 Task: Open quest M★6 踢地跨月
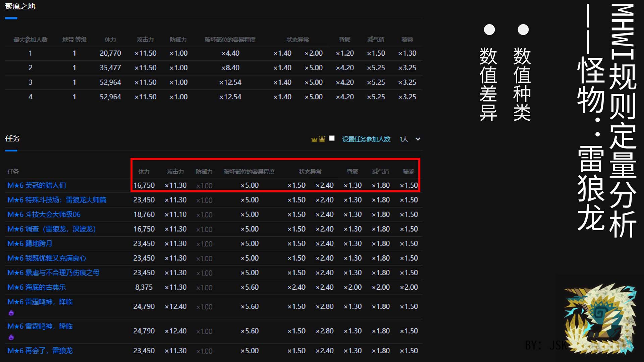click(x=30, y=244)
